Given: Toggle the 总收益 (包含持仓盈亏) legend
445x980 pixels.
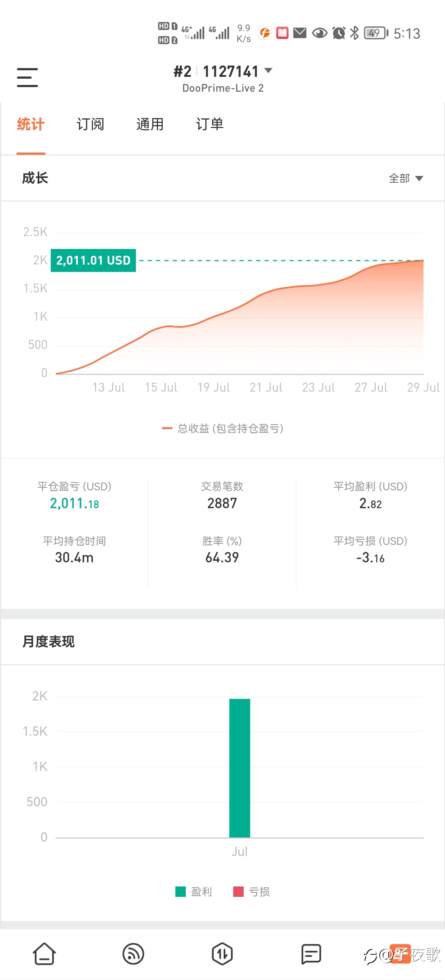Looking at the screenshot, I should pos(223,428).
